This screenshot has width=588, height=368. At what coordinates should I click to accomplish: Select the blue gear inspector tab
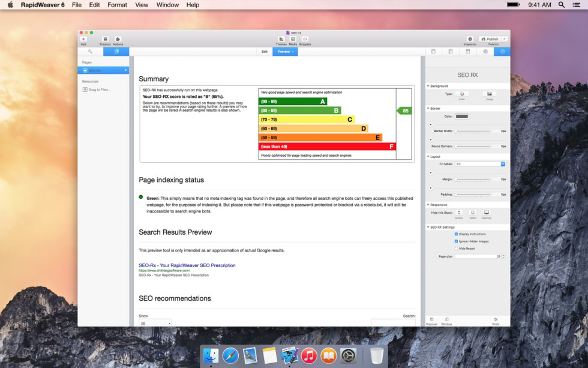pos(503,52)
